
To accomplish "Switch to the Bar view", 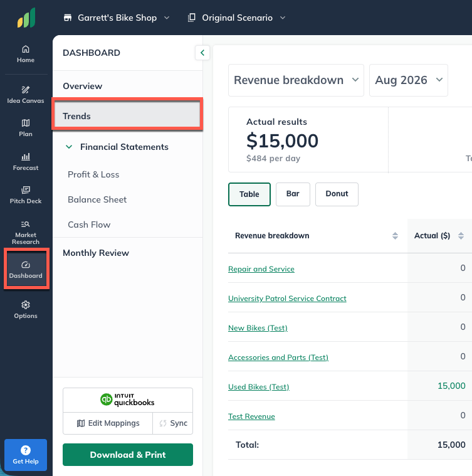I will [293, 194].
